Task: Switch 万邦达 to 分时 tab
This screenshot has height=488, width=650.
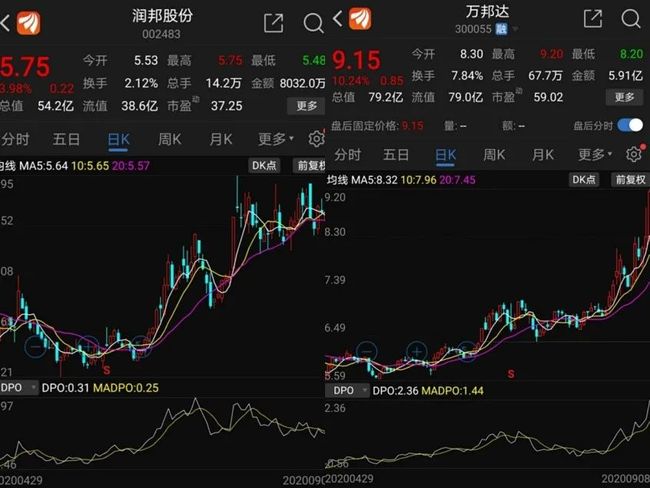Action: [347, 155]
